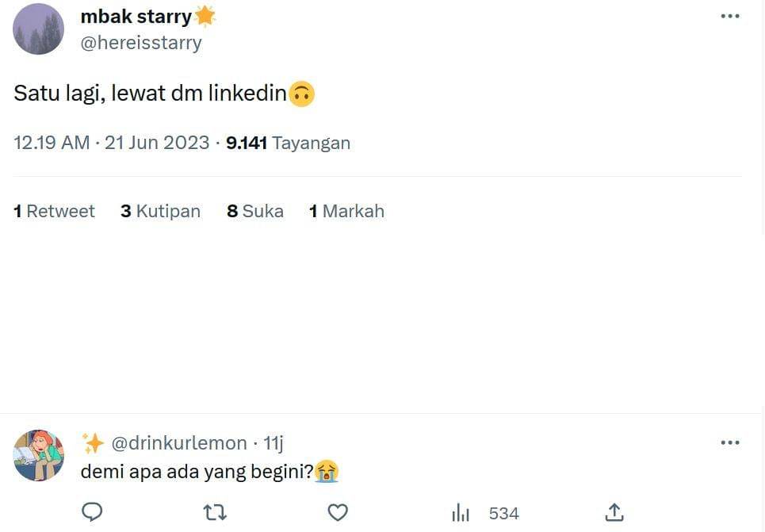Click the reply speech bubble icon

pyautogui.click(x=93, y=512)
